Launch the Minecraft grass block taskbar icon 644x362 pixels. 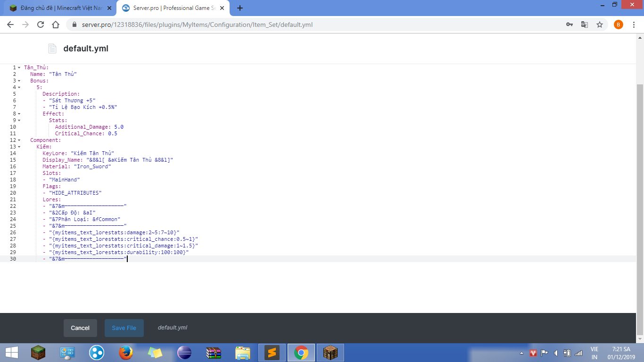[38, 353]
